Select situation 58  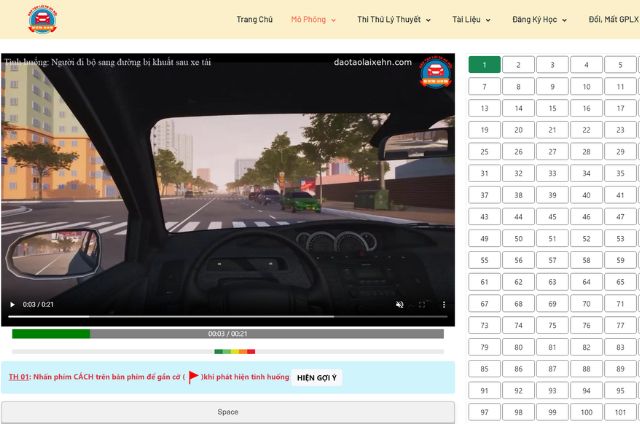587,260
